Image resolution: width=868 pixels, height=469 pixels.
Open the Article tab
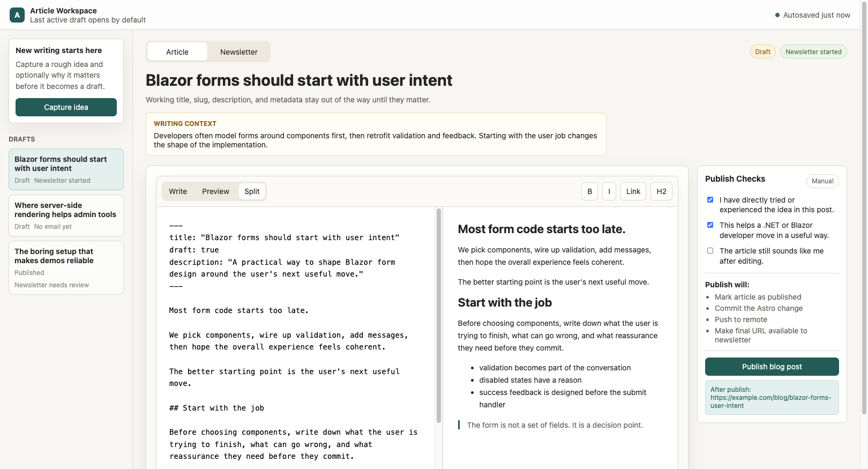[177, 52]
